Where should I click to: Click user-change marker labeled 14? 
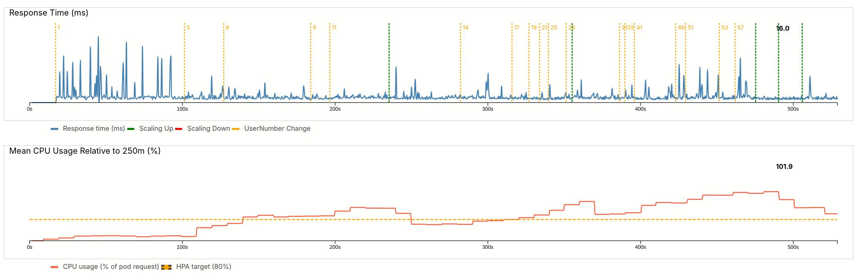465,28
